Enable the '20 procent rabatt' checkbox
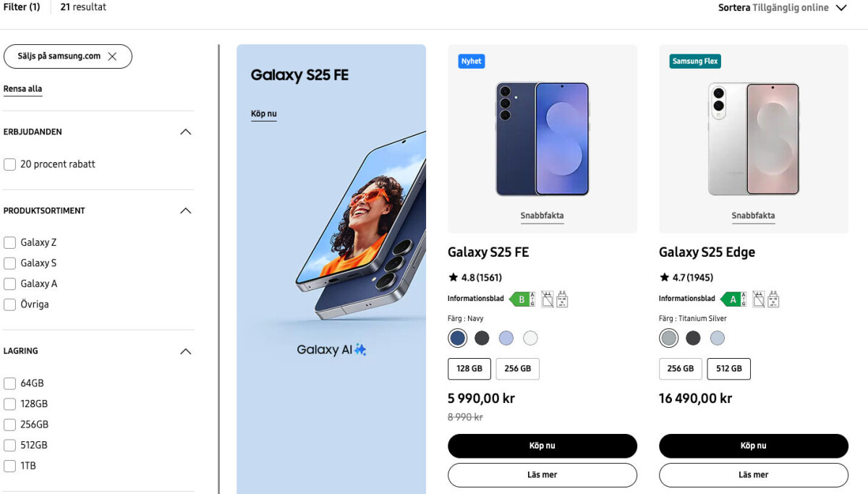868x494 pixels. coord(10,164)
